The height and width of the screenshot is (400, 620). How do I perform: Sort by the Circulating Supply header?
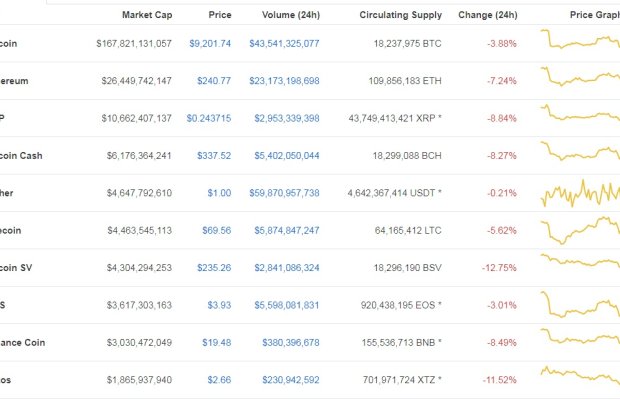(401, 15)
